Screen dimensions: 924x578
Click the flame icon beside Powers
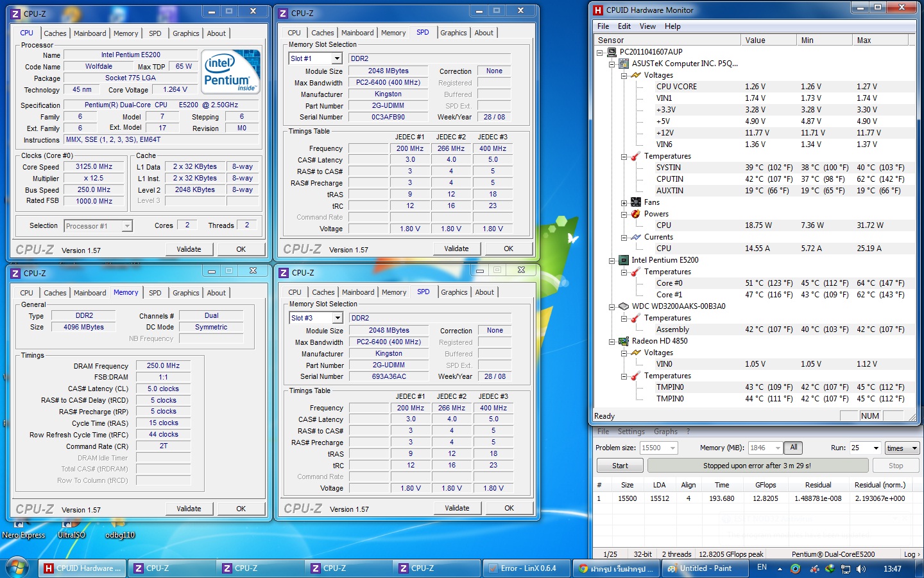pyautogui.click(x=636, y=214)
